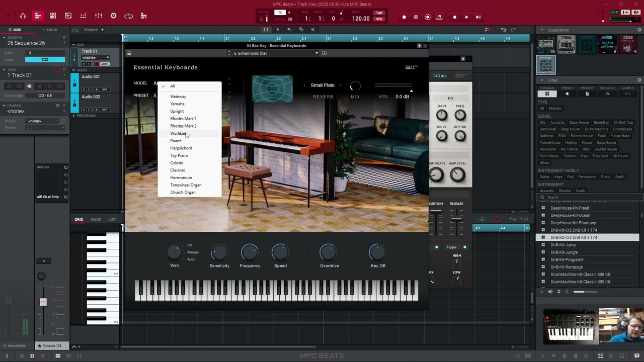Start playback with the Play button
Screen dimensions: 644x362
pos(466,17)
